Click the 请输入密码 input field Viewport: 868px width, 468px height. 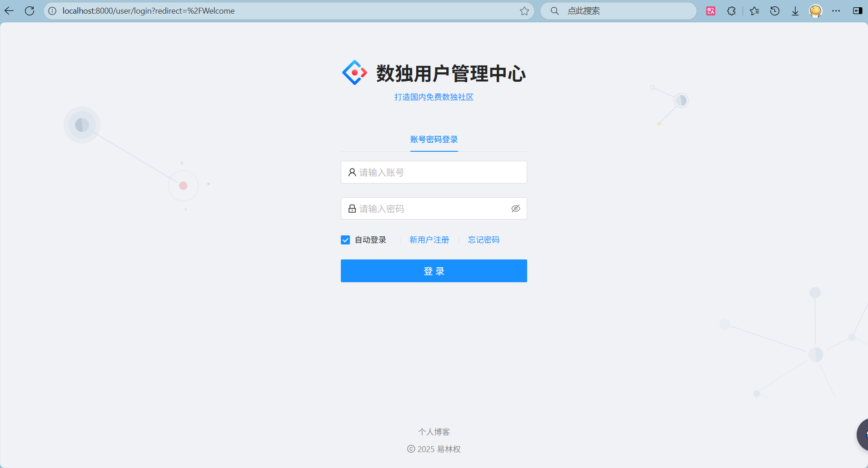pyautogui.click(x=434, y=209)
